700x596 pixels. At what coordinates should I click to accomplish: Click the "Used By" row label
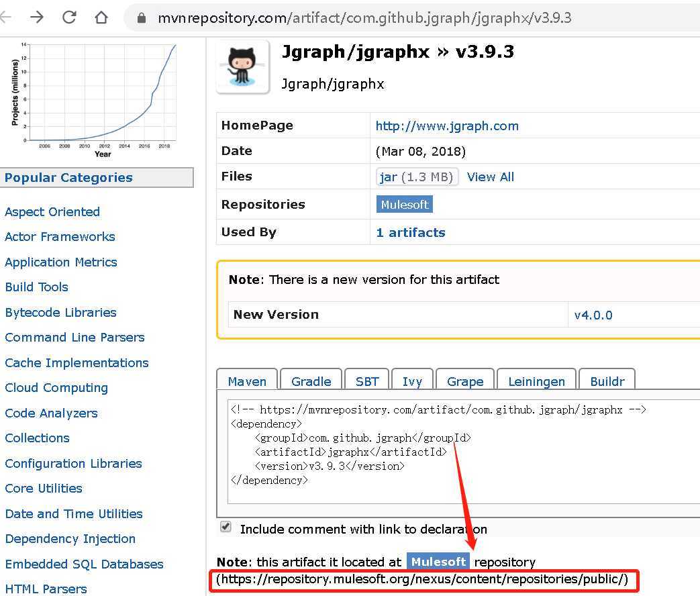(x=249, y=232)
